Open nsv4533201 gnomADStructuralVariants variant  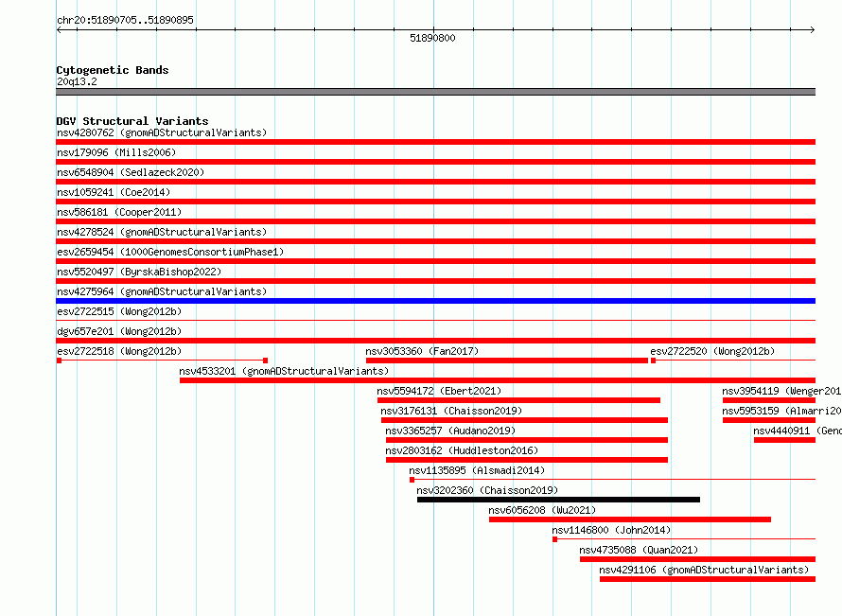tap(284, 371)
